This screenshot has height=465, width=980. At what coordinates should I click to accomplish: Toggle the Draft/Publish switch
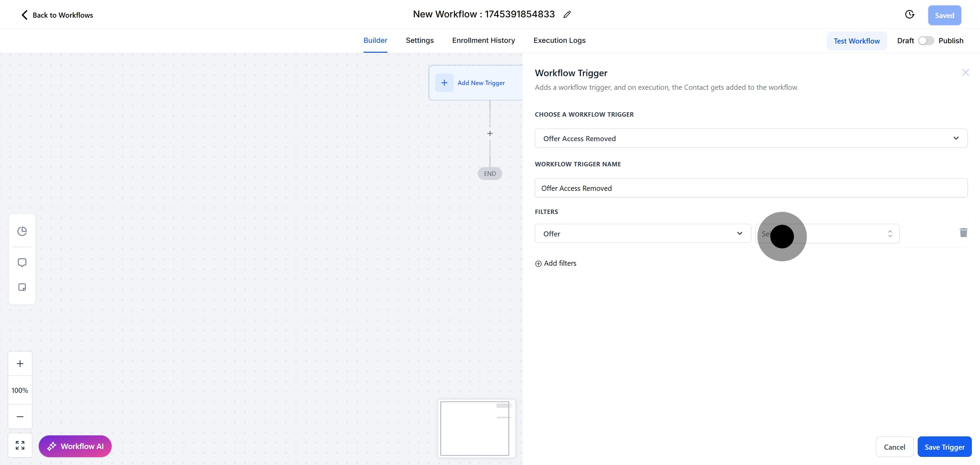(x=926, y=41)
